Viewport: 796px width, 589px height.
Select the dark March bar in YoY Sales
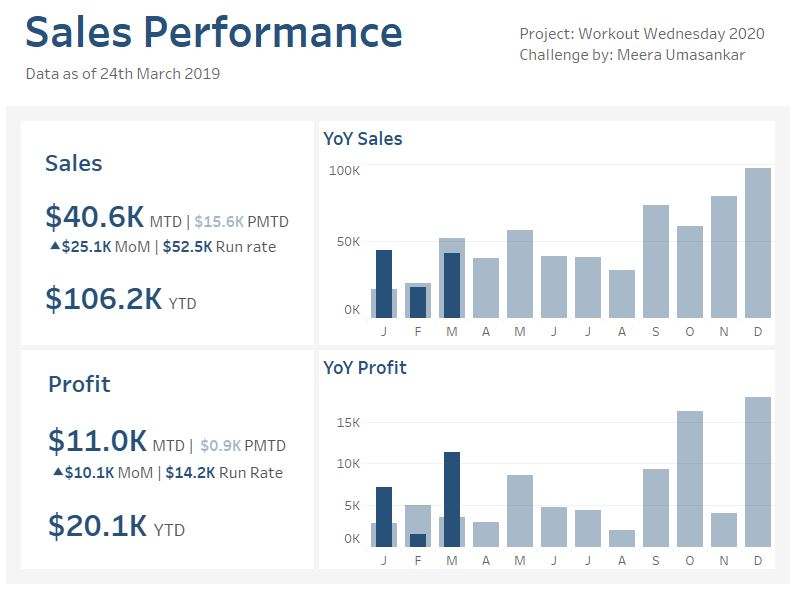click(x=452, y=285)
